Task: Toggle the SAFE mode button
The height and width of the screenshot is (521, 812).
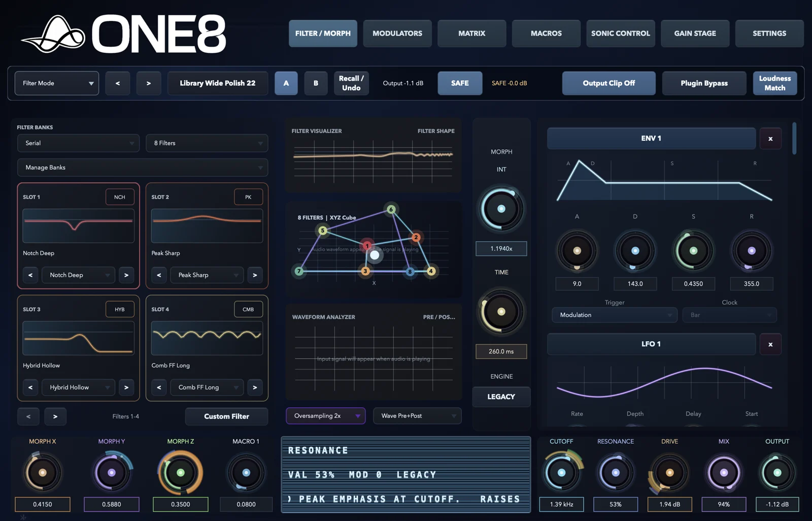Action: tap(460, 83)
